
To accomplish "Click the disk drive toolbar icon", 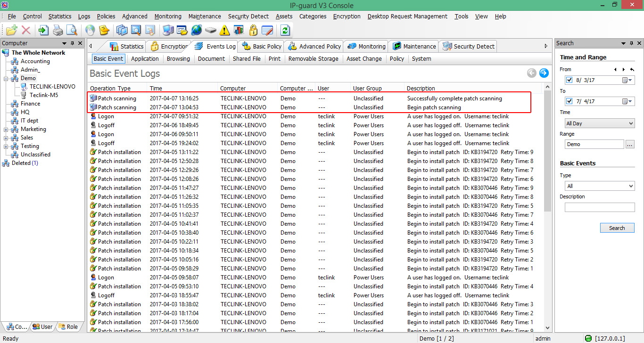I will [x=210, y=31].
